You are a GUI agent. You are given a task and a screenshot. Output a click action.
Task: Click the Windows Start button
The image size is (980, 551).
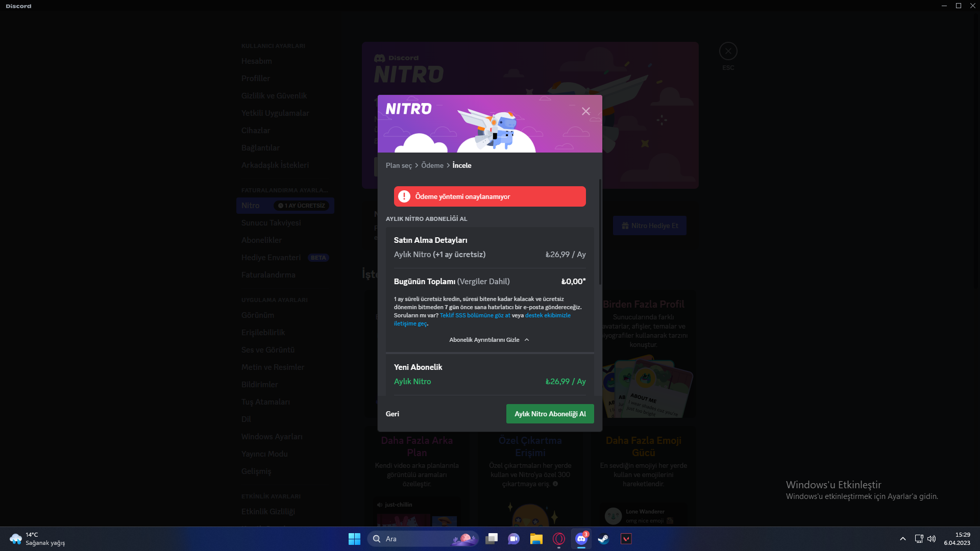[354, 539]
